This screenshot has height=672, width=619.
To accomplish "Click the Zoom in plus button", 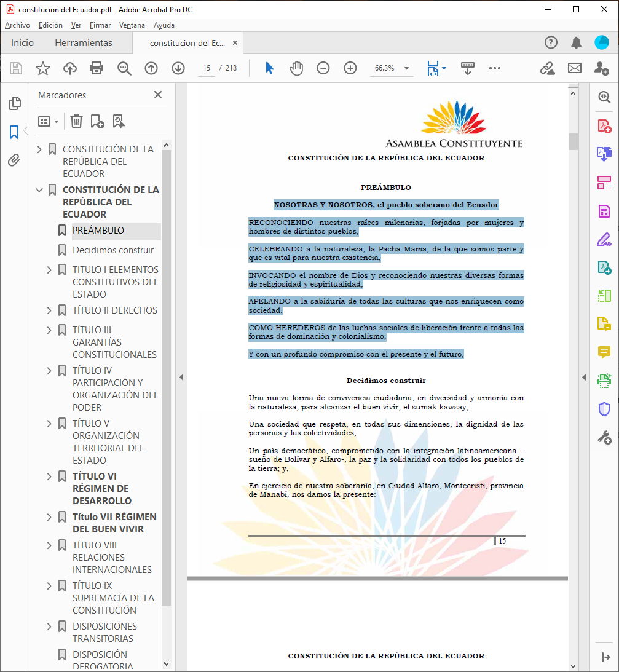I will 350,68.
